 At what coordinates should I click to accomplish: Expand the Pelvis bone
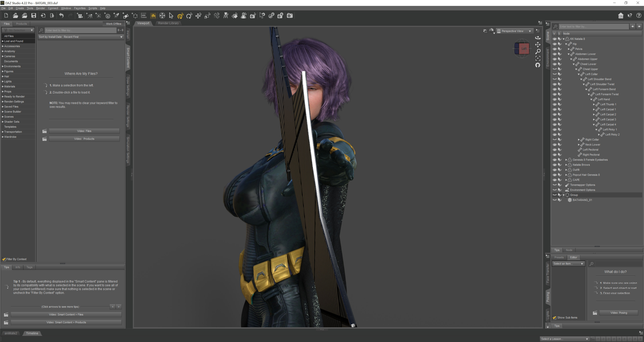[569, 49]
